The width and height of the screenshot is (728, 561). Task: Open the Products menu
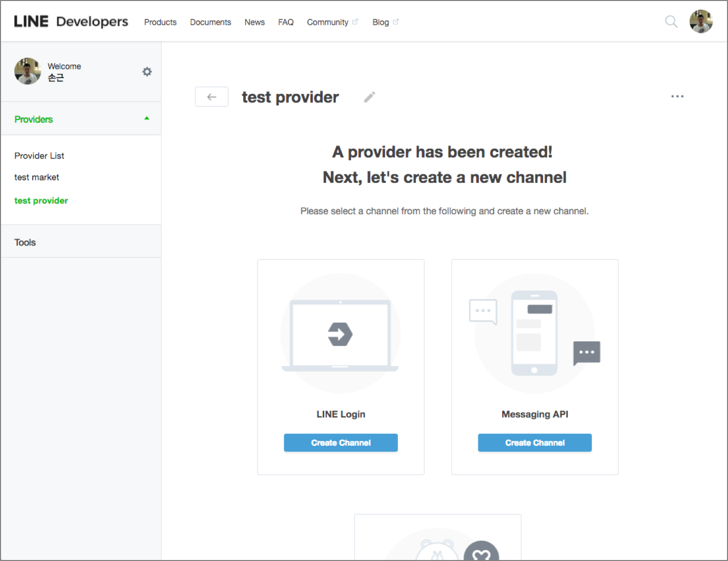(x=160, y=22)
